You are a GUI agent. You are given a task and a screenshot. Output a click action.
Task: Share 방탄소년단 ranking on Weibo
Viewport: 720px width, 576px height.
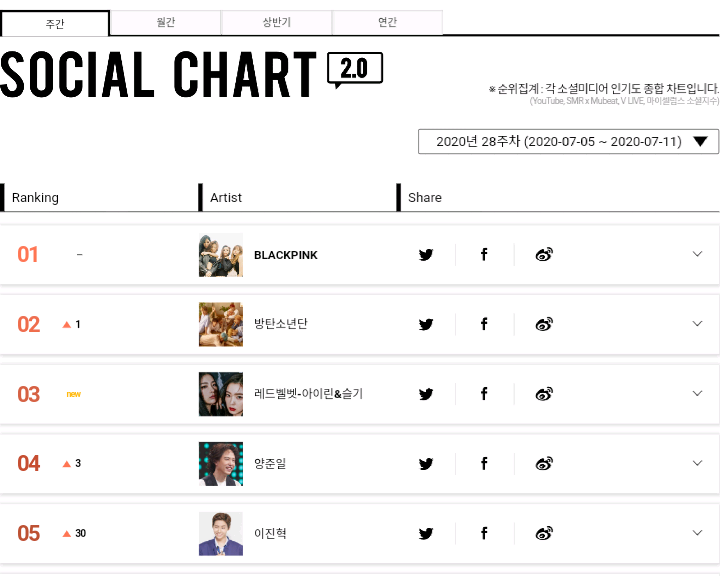pos(544,324)
